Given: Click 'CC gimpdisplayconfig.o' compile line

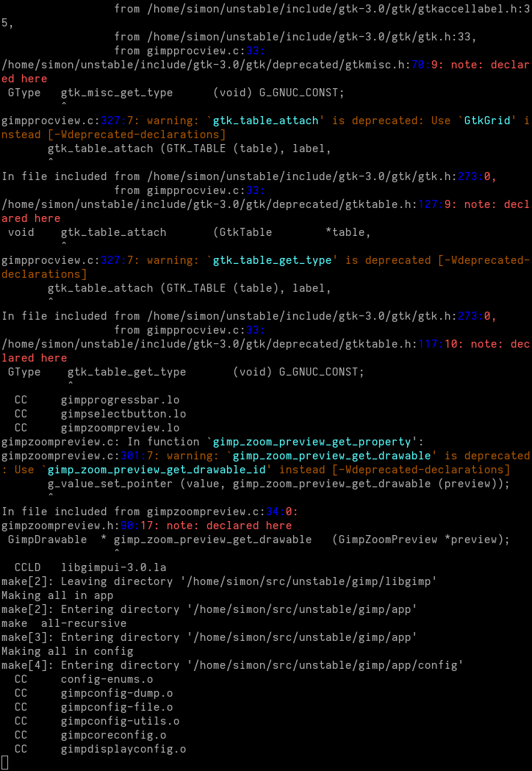Looking at the screenshot, I should (101, 750).
